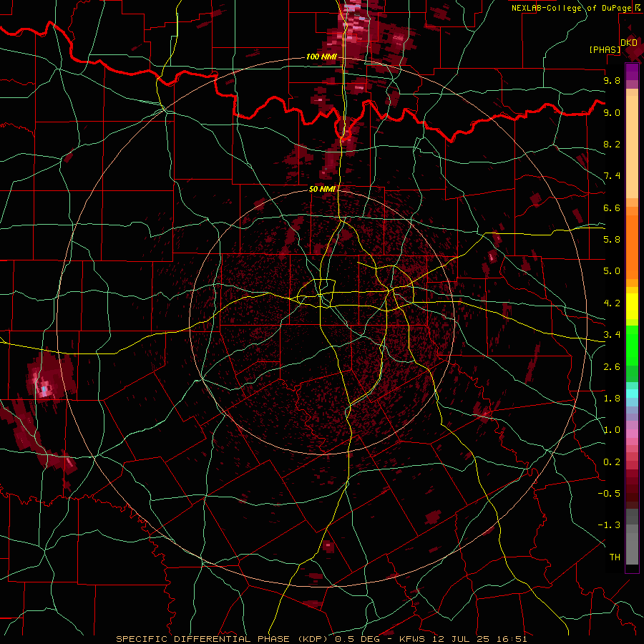This screenshot has height=644, width=644.
Task: Click the 4.2 value on the scale
Action: 612,303
